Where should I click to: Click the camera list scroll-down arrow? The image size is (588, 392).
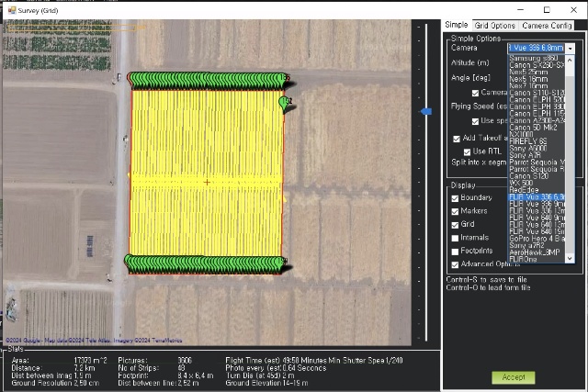pyautogui.click(x=570, y=259)
